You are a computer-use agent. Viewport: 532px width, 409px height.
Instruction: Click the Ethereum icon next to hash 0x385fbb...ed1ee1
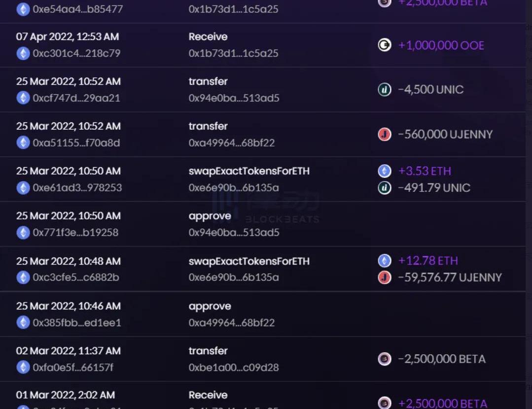coord(23,323)
